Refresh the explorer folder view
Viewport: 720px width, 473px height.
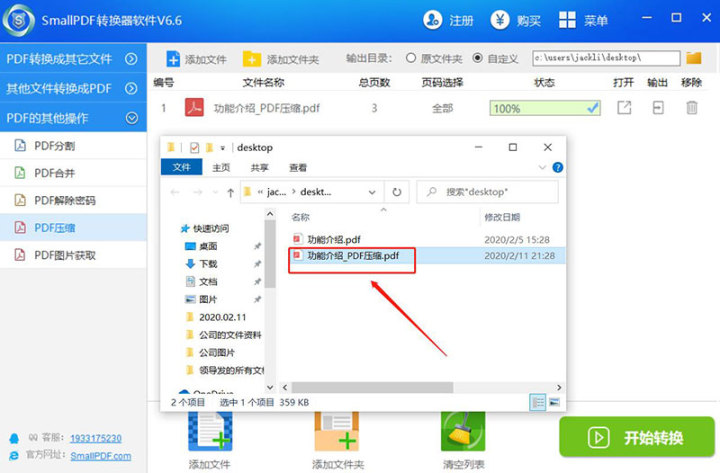point(397,192)
